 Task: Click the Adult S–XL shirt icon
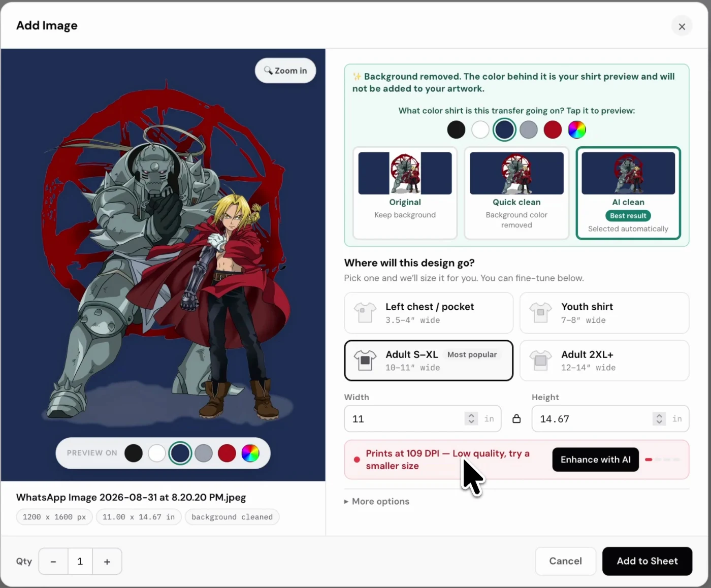(365, 361)
